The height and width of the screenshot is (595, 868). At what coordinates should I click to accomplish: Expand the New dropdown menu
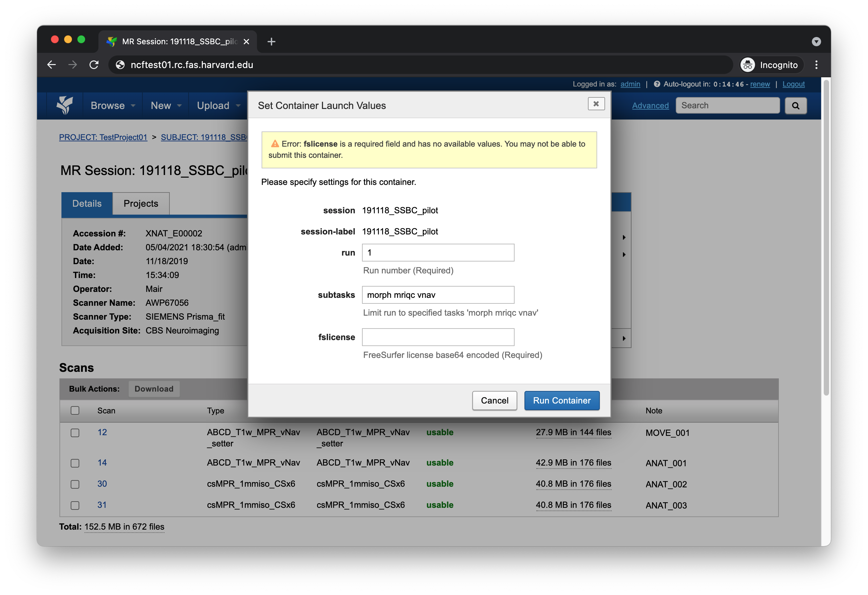[x=166, y=106]
